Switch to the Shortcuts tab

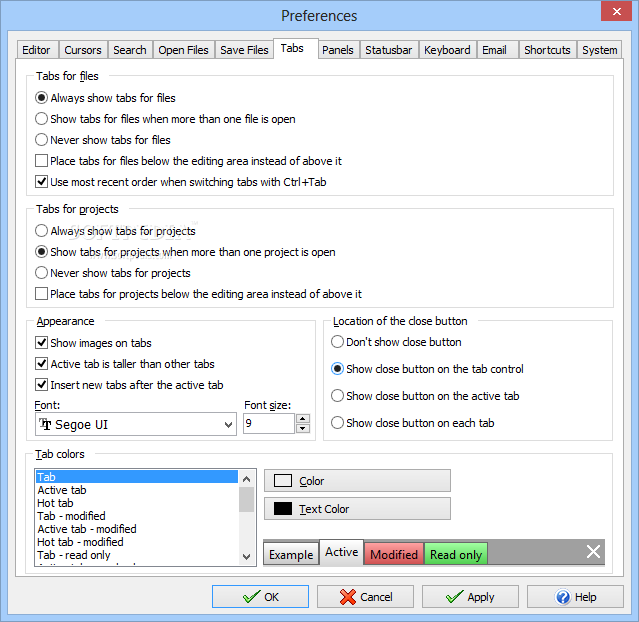(x=547, y=50)
